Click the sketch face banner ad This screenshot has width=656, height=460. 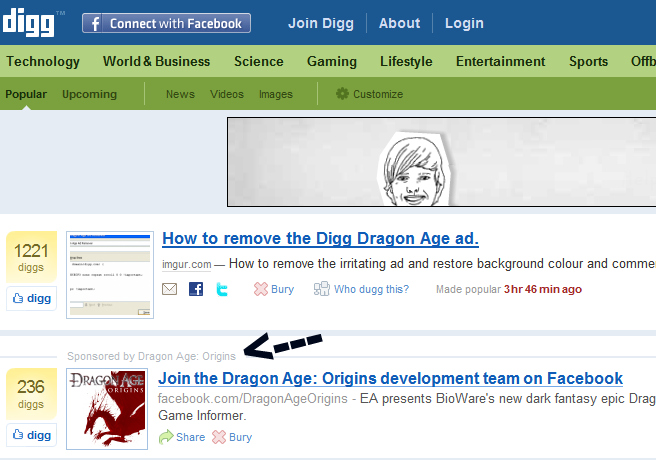(x=441, y=162)
